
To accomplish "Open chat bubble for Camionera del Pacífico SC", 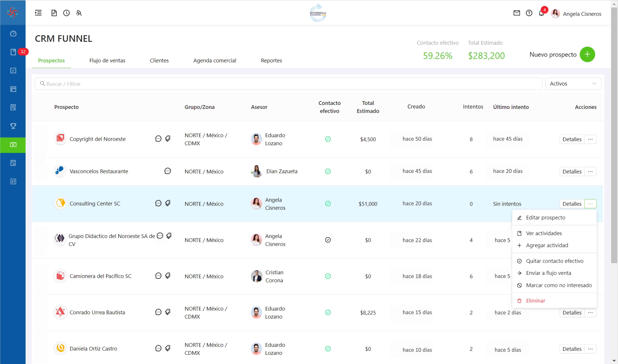I will [158, 276].
